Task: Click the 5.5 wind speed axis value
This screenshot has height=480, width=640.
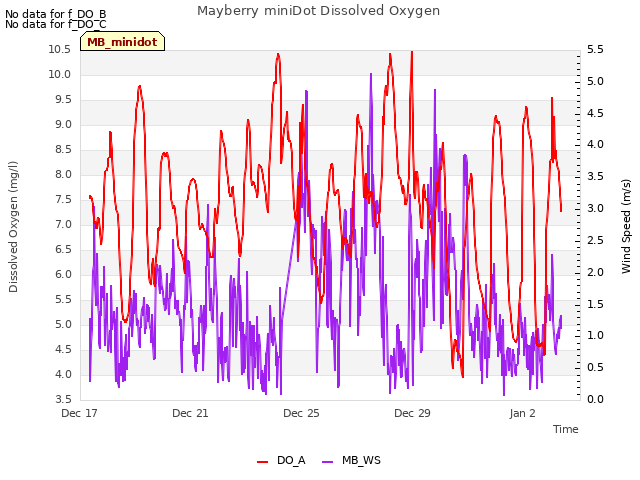Action: coord(595,50)
